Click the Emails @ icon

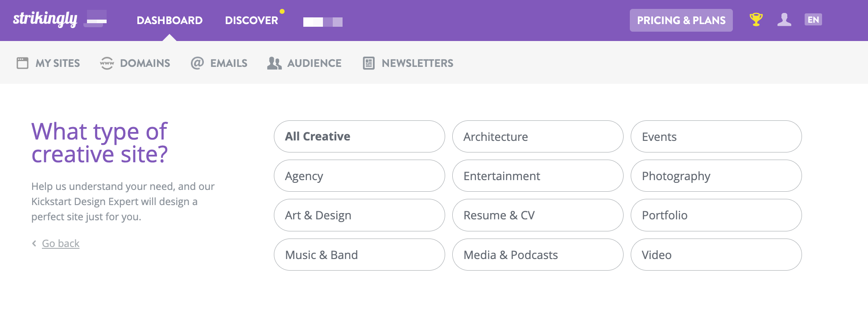pyautogui.click(x=197, y=63)
